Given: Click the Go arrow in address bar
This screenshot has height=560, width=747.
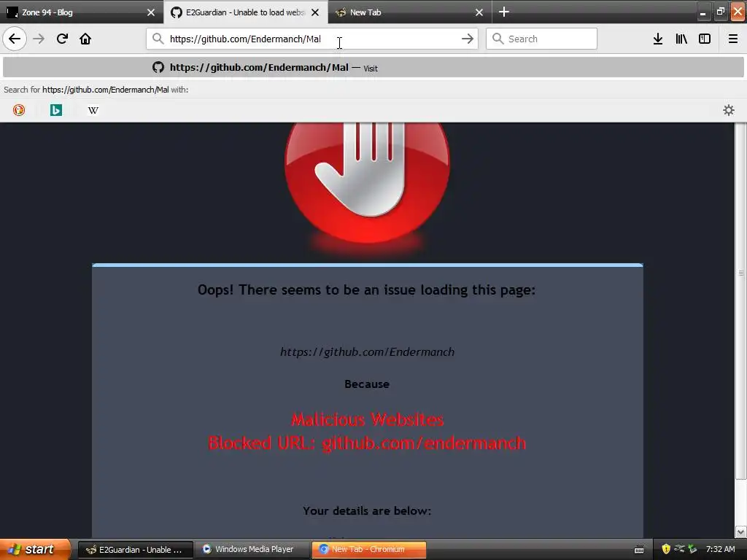Looking at the screenshot, I should point(468,39).
